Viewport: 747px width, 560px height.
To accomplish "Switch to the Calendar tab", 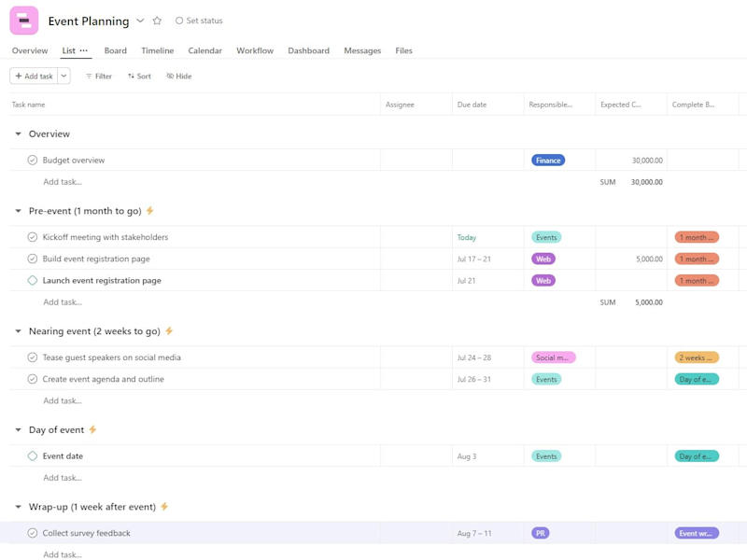I will (204, 50).
